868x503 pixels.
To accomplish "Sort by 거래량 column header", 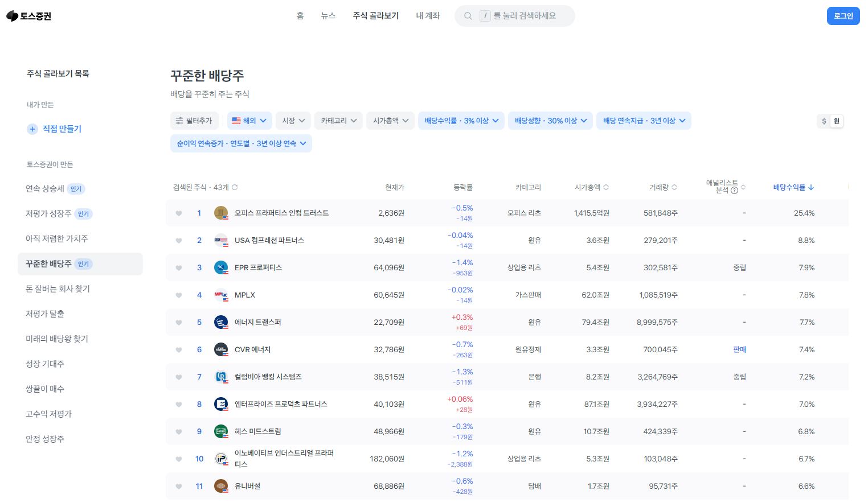I will click(663, 187).
